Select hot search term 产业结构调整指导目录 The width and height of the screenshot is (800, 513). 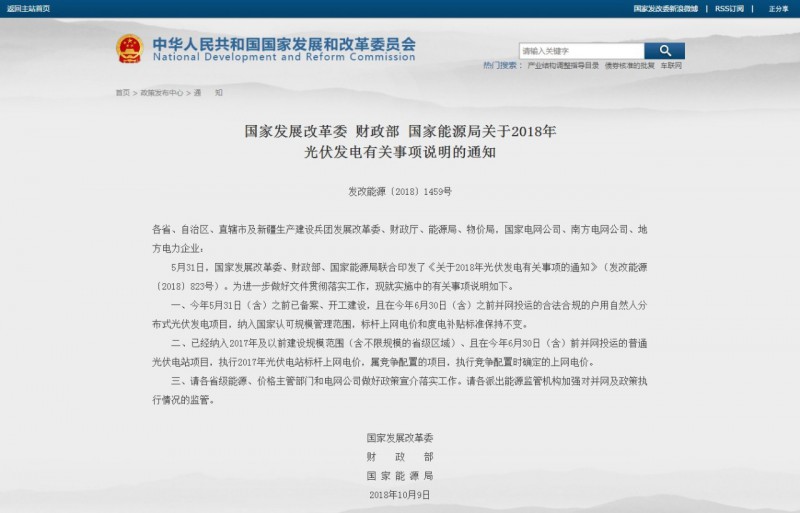click(563, 66)
